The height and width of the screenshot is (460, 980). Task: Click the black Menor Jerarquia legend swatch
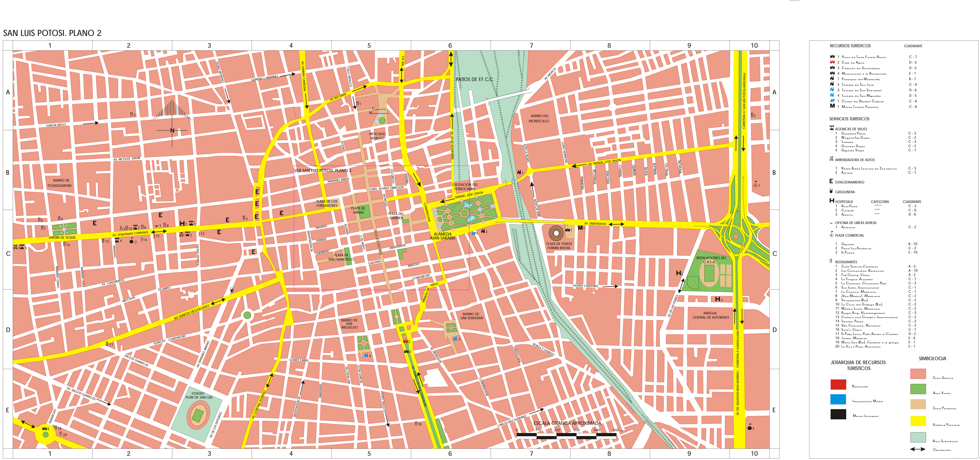[838, 414]
